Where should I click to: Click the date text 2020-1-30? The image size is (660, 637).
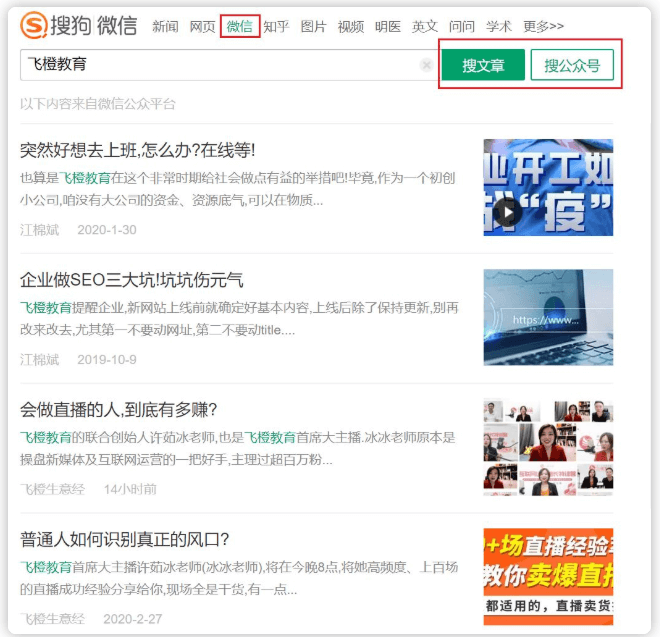[x=107, y=230]
